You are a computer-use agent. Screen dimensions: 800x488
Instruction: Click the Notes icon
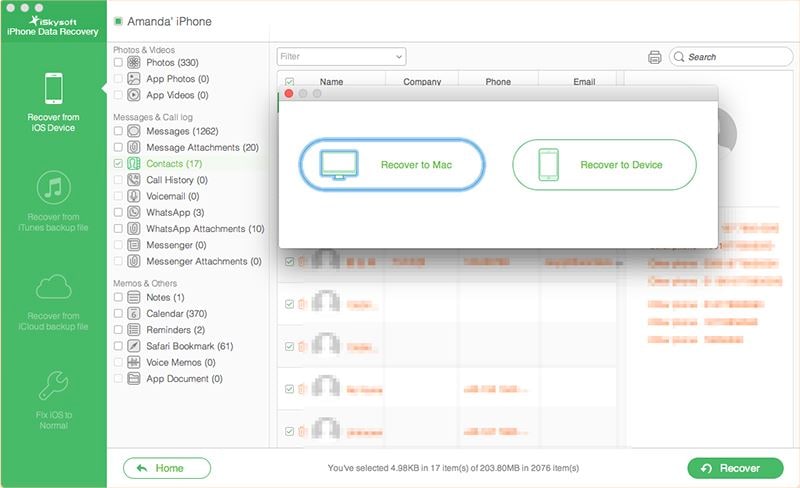pos(134,297)
